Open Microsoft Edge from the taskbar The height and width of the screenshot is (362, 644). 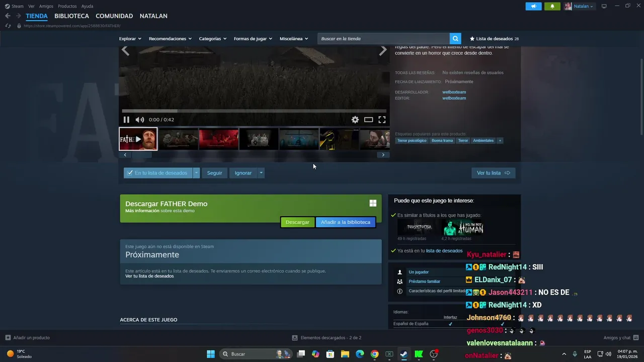click(x=360, y=354)
